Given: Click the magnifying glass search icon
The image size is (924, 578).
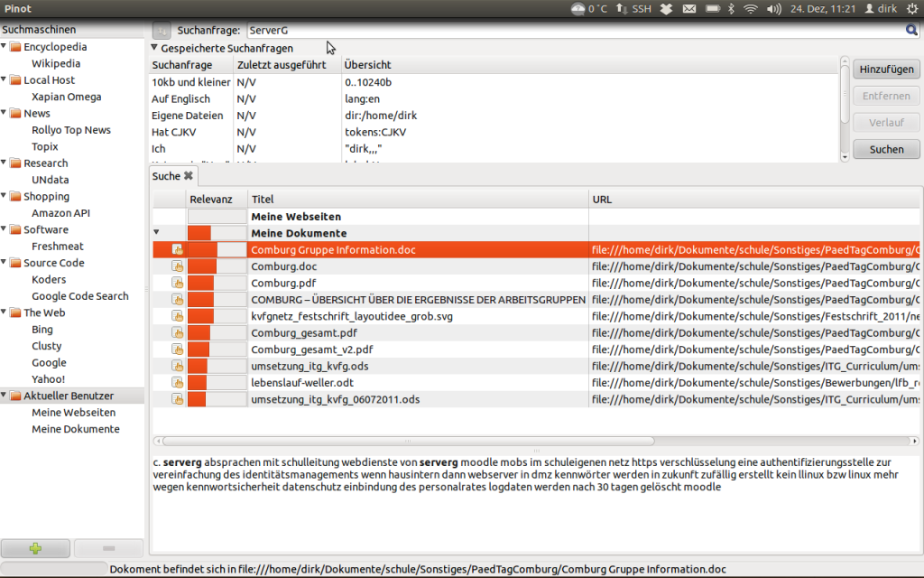Looking at the screenshot, I should (913, 29).
